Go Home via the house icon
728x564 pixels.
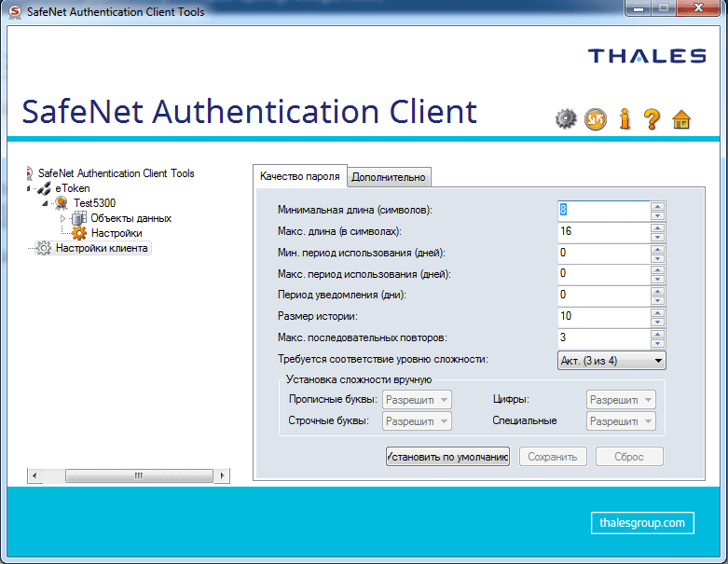681,119
